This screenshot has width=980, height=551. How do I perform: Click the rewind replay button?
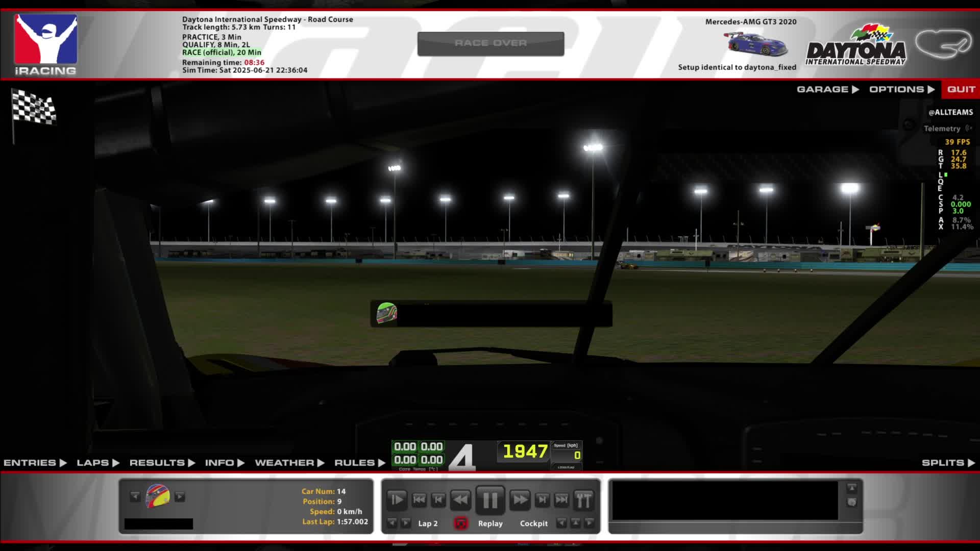pyautogui.click(x=461, y=500)
